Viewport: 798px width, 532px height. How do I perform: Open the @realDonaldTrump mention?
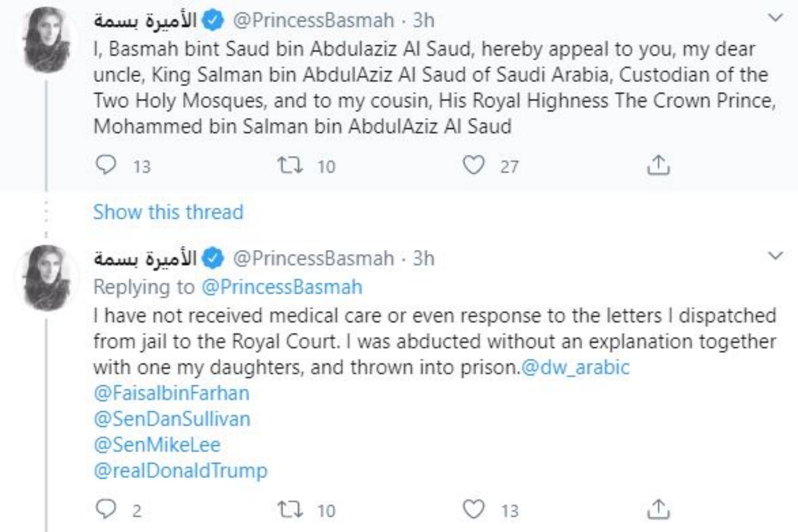click(x=180, y=471)
